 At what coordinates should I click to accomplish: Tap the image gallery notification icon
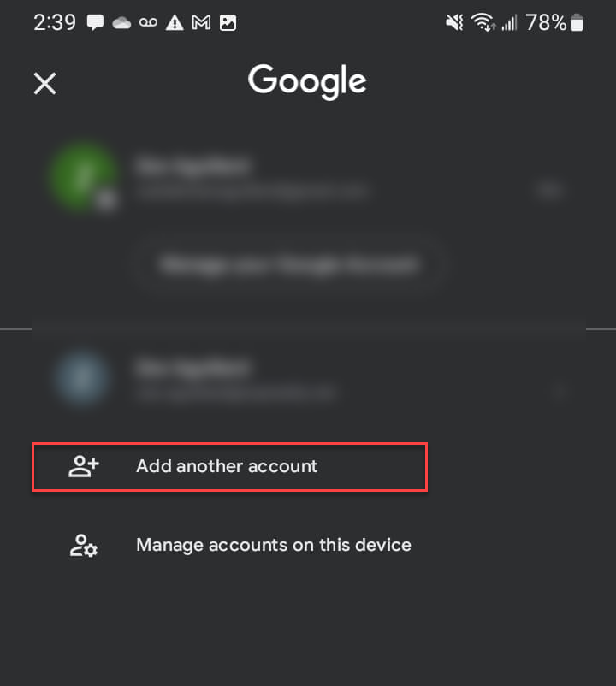point(228,23)
